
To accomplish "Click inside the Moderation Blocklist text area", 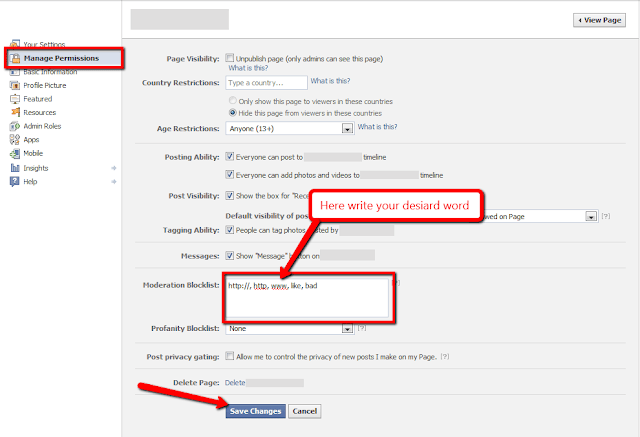I will pyautogui.click(x=307, y=298).
